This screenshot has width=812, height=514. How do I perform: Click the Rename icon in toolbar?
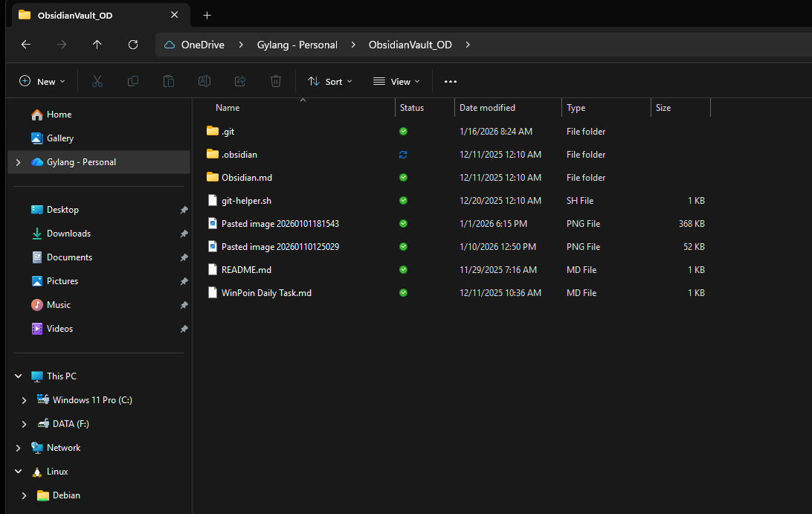point(204,81)
